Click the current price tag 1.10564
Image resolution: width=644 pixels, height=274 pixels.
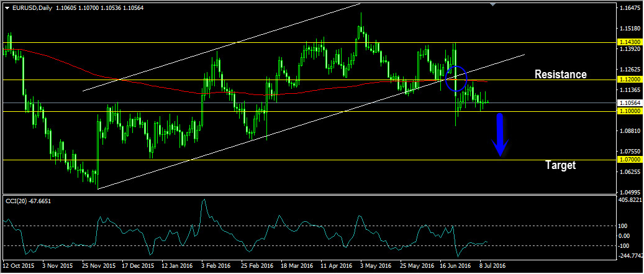629,103
